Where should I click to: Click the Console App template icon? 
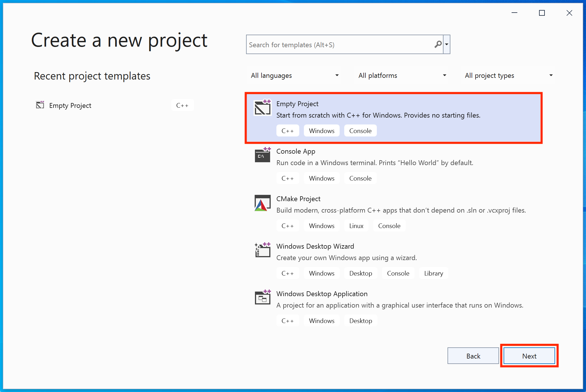262,155
